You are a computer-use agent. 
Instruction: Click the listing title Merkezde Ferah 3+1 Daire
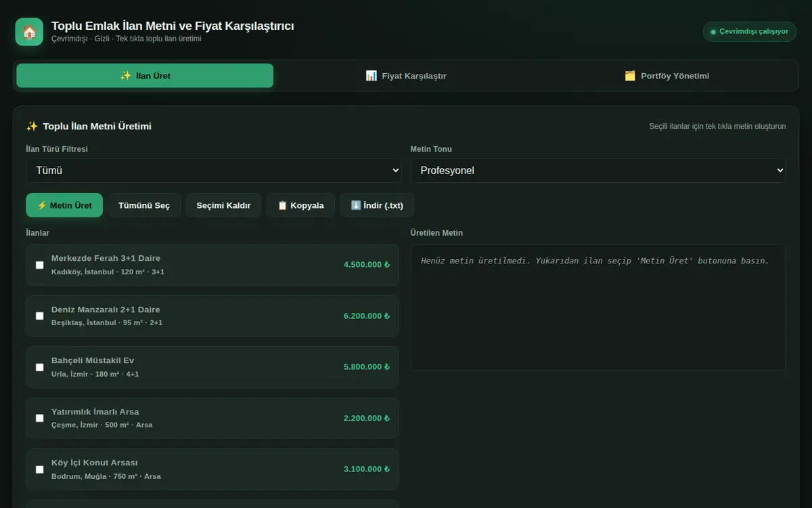[x=106, y=258]
